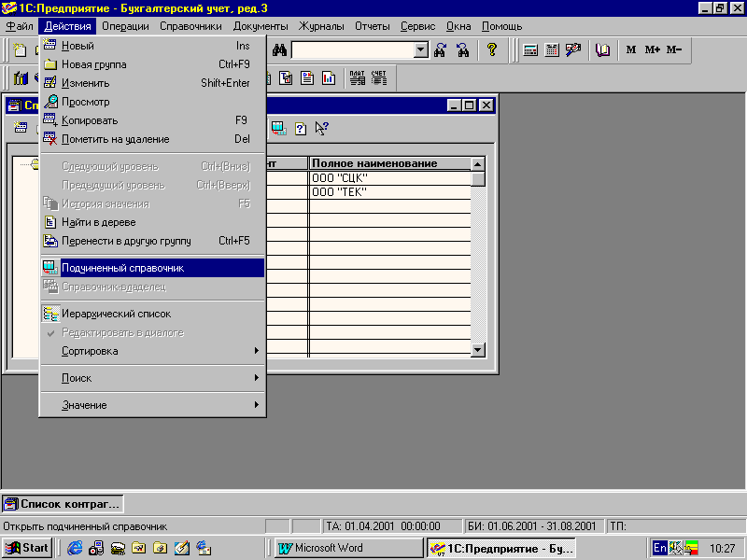Image resolution: width=747 pixels, height=560 pixels.
Task: Select Подчиненный справочник menu entry
Action: point(152,268)
